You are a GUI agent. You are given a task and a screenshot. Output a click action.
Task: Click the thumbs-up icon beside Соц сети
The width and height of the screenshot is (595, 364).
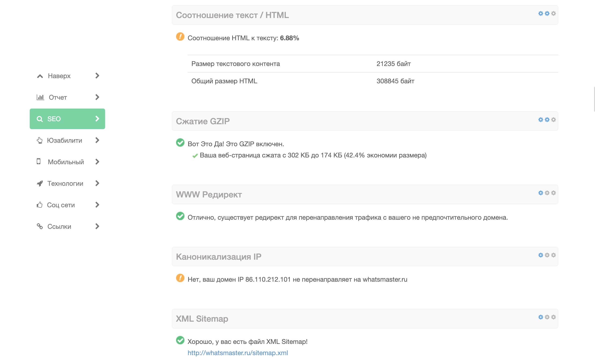(40, 205)
